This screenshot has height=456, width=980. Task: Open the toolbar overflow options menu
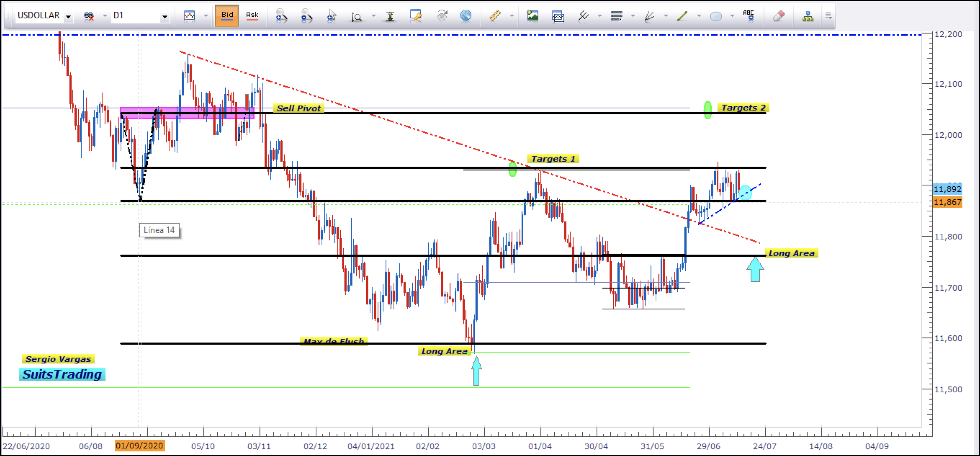[x=828, y=16]
